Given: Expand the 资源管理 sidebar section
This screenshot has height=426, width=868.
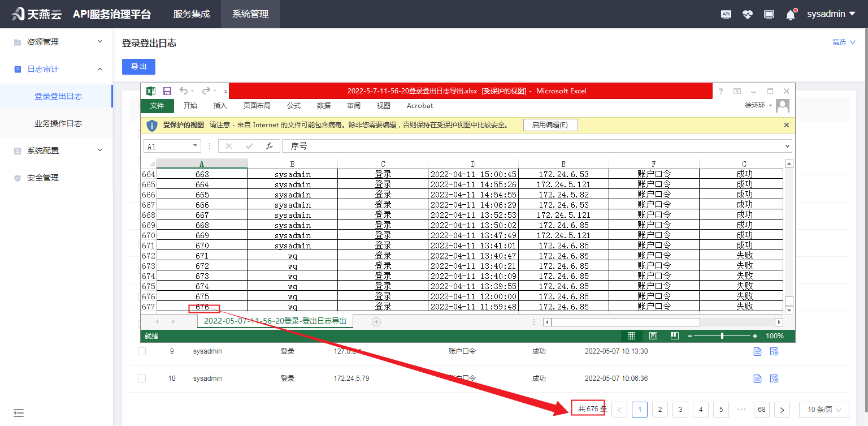Looking at the screenshot, I should 57,41.
